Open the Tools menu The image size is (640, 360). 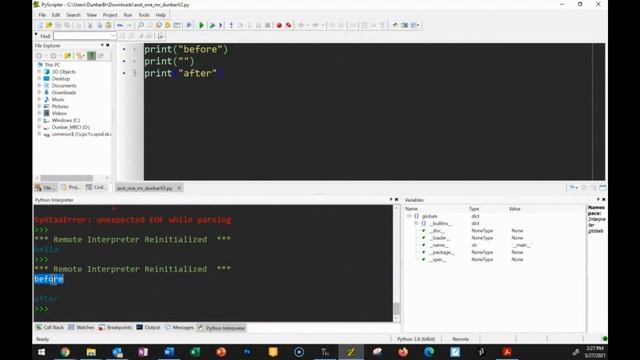[x=144, y=15]
